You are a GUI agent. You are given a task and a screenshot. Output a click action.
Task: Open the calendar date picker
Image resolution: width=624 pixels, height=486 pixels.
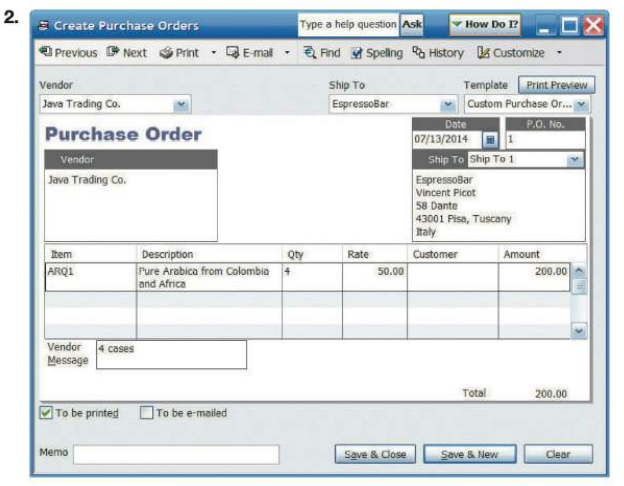(x=491, y=140)
